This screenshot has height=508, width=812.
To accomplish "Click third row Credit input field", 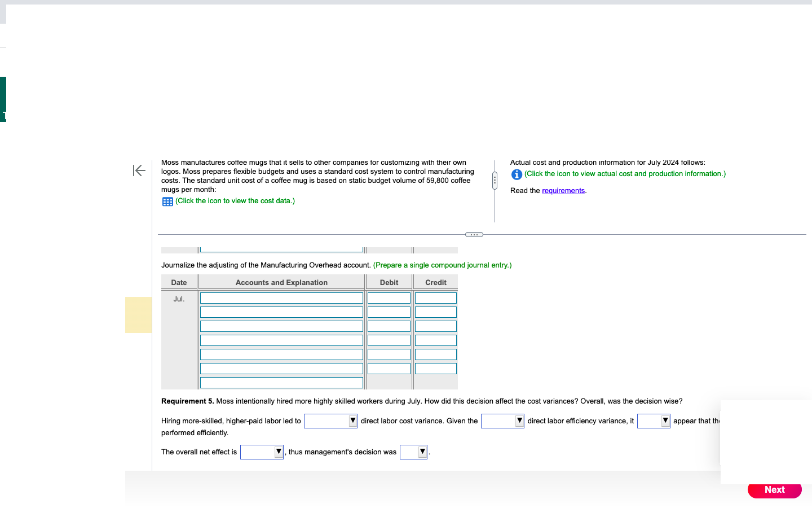I will click(x=436, y=326).
